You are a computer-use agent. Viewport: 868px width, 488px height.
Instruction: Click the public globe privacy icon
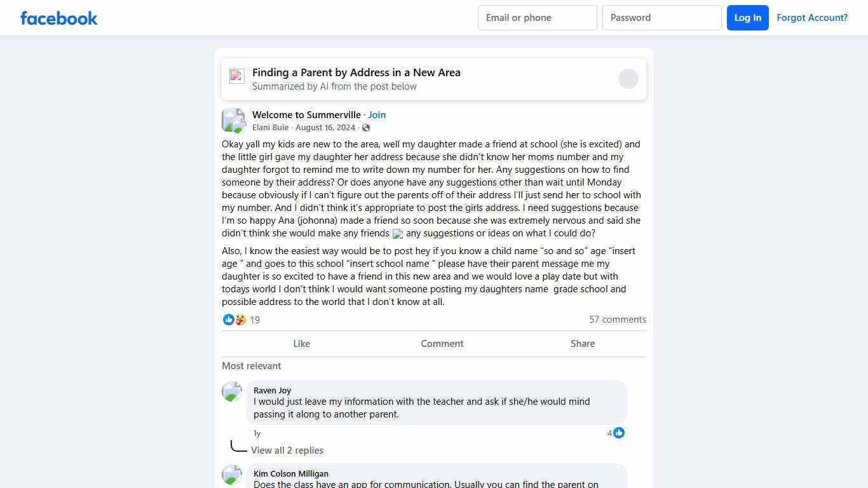pos(366,128)
